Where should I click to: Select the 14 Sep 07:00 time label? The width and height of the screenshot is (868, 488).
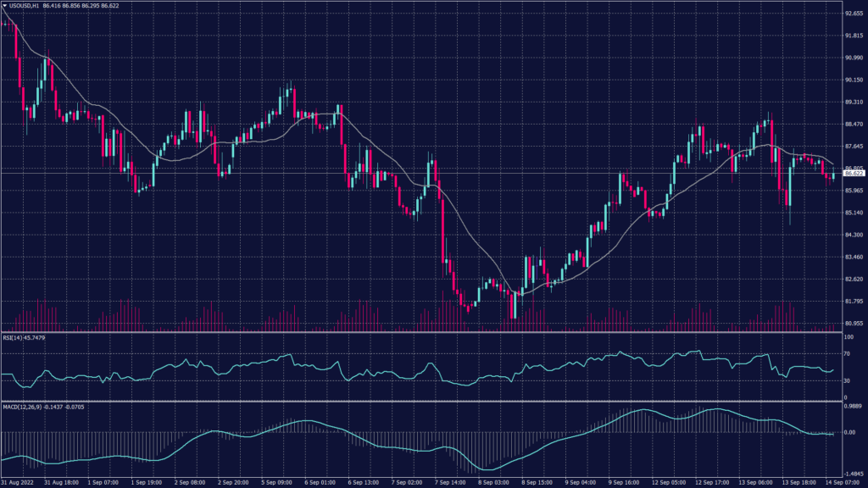click(x=844, y=483)
